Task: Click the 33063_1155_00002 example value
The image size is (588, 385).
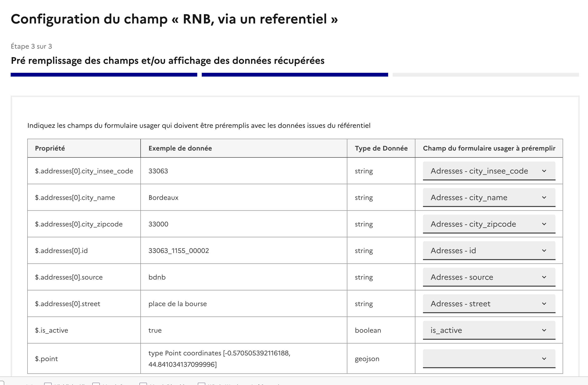Action: (179, 251)
